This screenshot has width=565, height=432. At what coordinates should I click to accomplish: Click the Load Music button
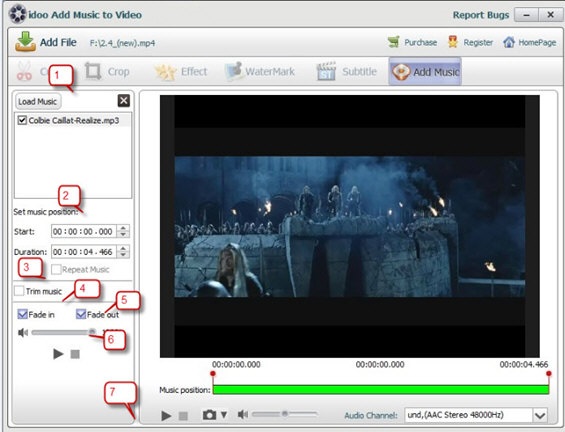click(x=38, y=102)
